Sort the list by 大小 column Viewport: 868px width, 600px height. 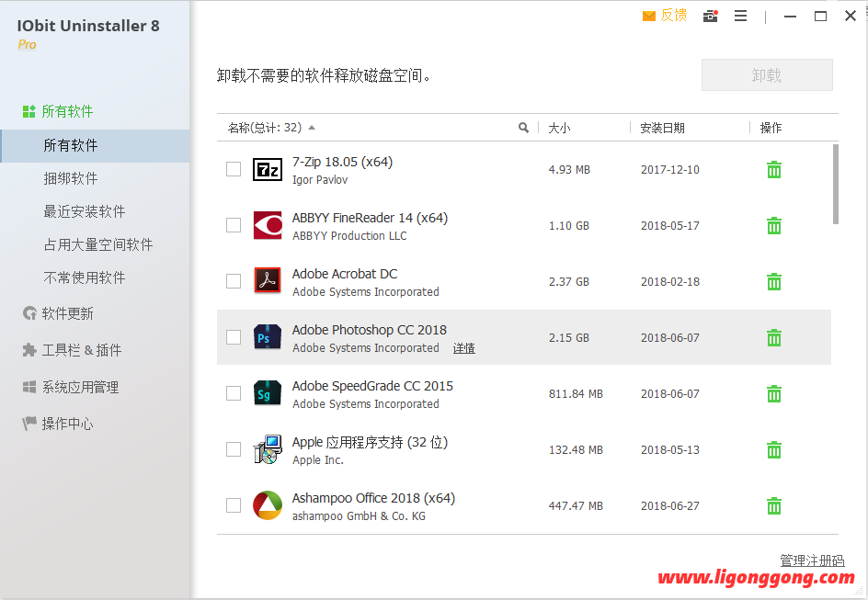559,129
